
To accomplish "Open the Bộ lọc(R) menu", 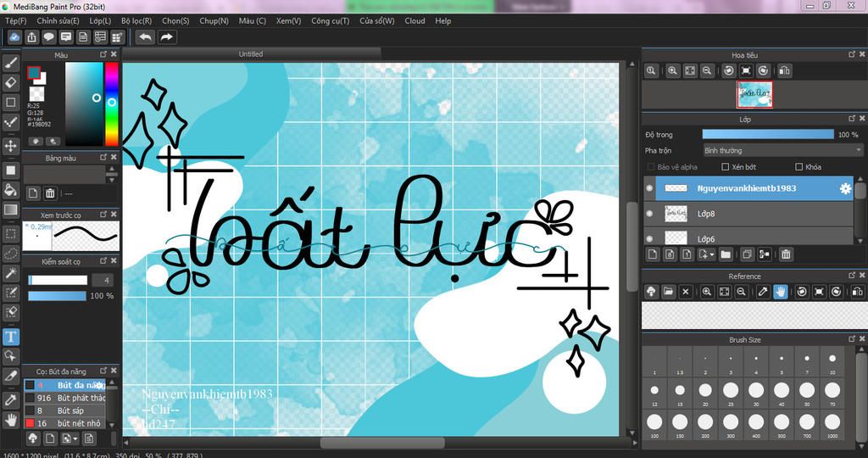I will pyautogui.click(x=136, y=20).
